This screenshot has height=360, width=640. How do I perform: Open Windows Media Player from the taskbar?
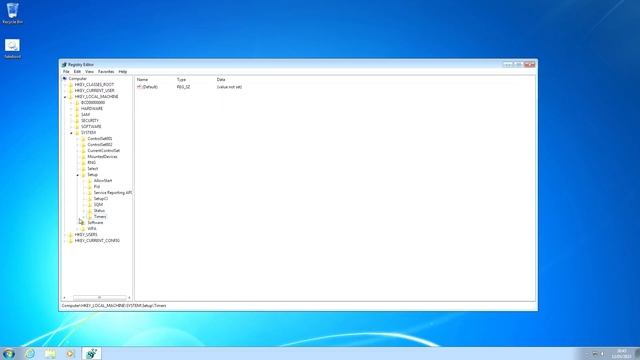pos(70,353)
